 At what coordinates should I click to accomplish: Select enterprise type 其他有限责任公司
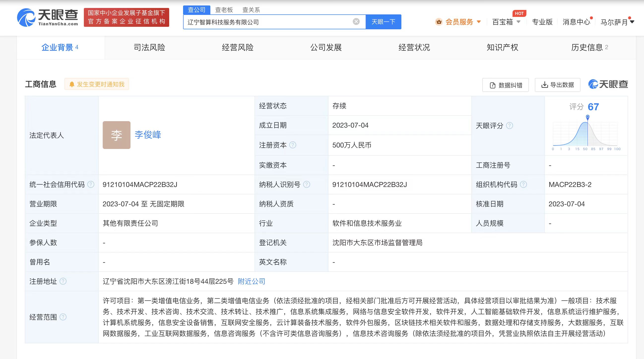pyautogui.click(x=130, y=223)
